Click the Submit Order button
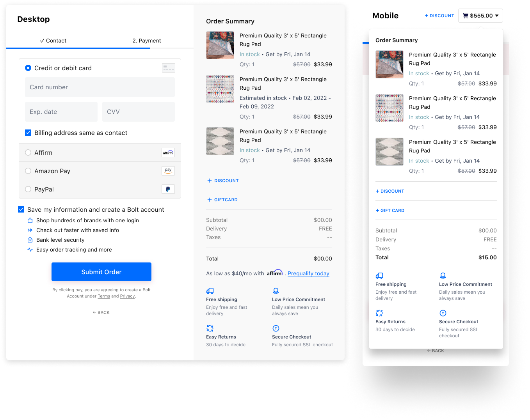 pyautogui.click(x=101, y=272)
